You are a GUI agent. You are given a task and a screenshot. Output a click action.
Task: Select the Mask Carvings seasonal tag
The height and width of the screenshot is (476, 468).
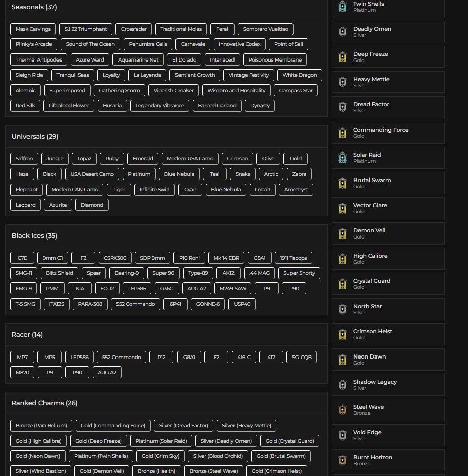tap(33, 29)
